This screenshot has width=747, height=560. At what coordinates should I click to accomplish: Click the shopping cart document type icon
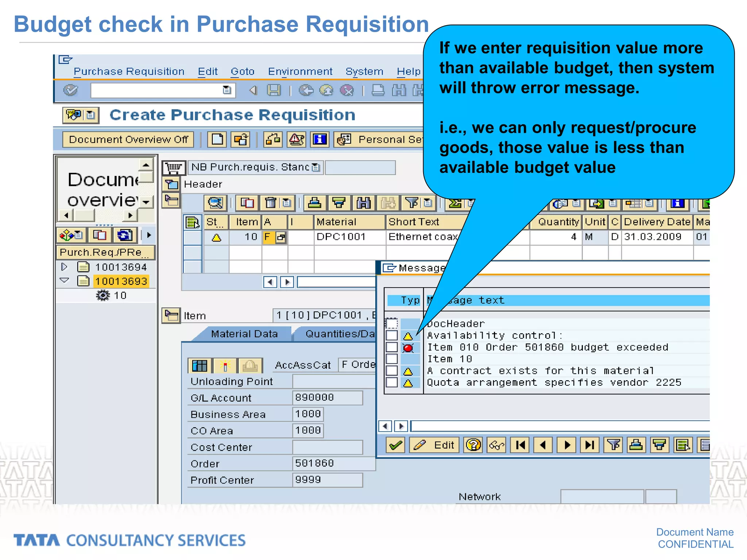(x=173, y=168)
